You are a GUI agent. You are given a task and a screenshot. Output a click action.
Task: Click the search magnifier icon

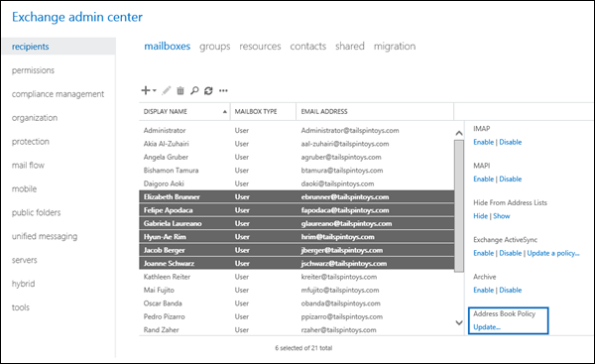click(x=194, y=90)
